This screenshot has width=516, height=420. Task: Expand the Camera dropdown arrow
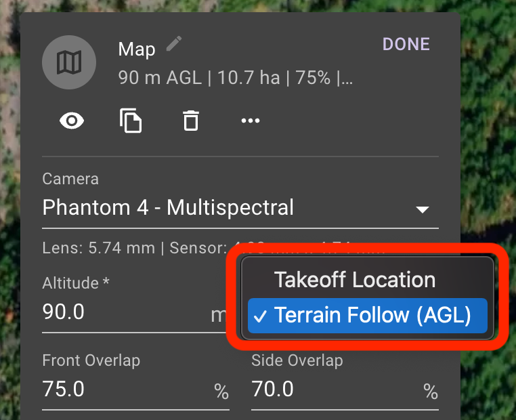coord(422,209)
